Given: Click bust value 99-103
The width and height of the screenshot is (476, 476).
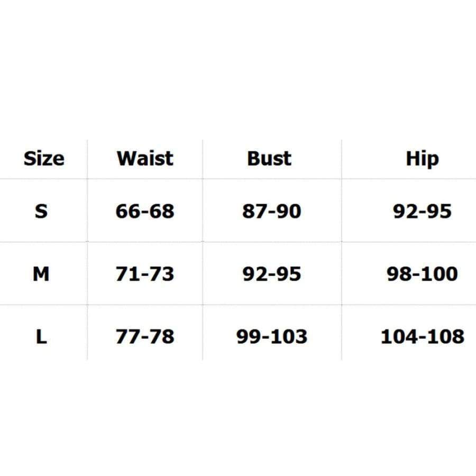Looking at the screenshot, I should pyautogui.click(x=271, y=336).
